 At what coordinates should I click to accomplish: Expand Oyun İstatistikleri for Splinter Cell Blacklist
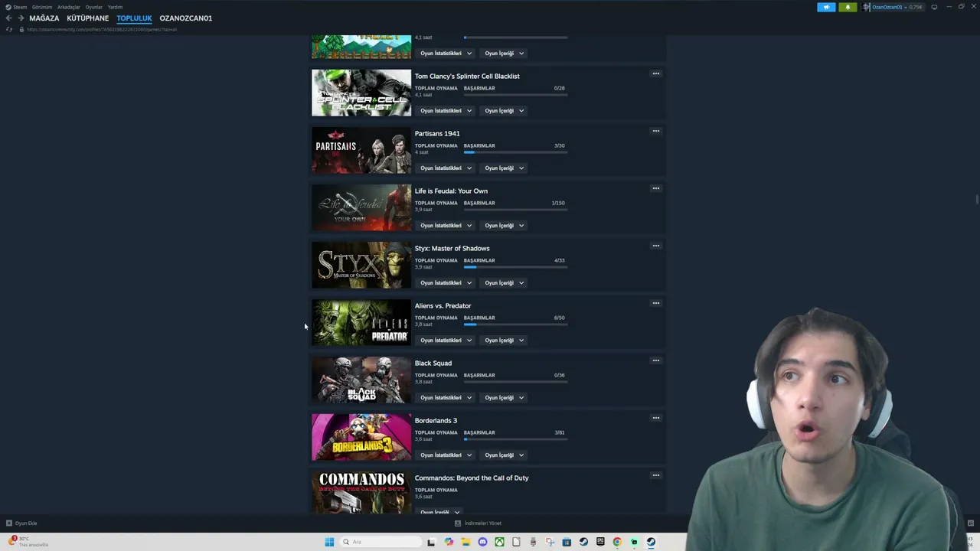pos(446,110)
